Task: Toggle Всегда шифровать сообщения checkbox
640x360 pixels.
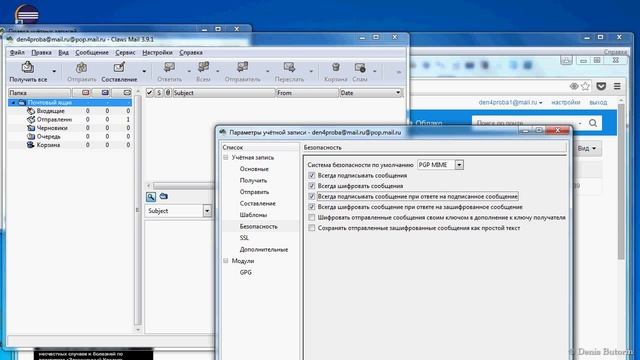Action: (312, 186)
